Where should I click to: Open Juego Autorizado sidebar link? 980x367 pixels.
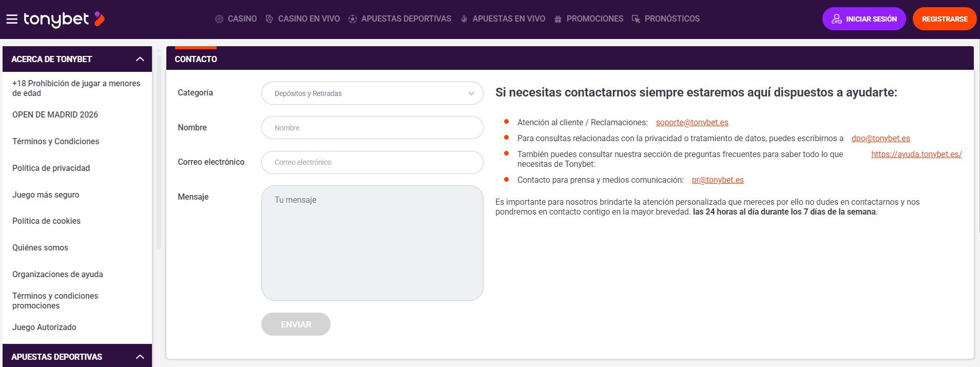point(44,327)
